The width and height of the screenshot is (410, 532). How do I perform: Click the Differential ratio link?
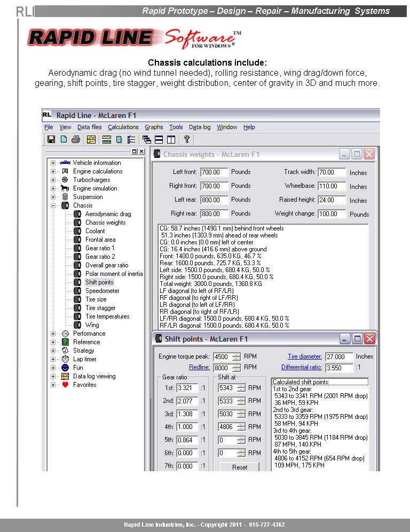[302, 367]
